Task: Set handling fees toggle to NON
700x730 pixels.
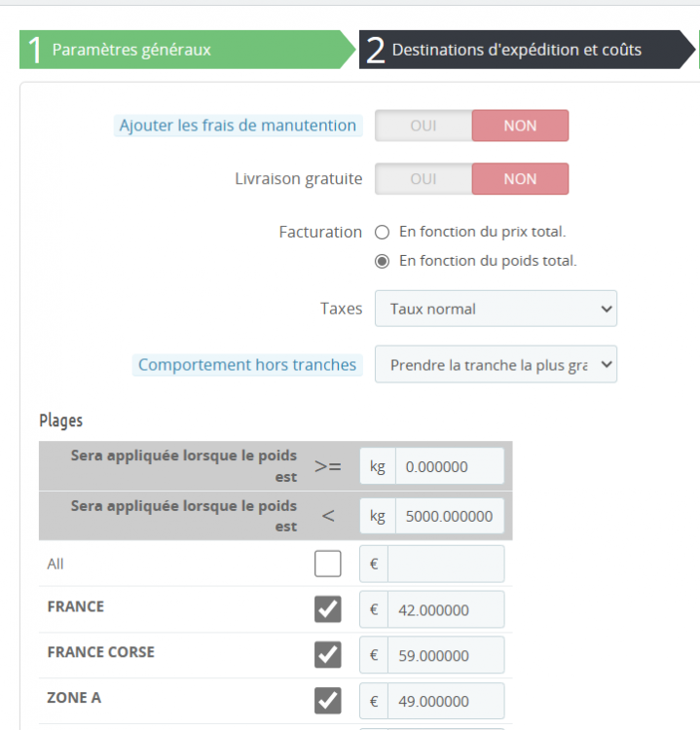Action: pyautogui.click(x=520, y=126)
